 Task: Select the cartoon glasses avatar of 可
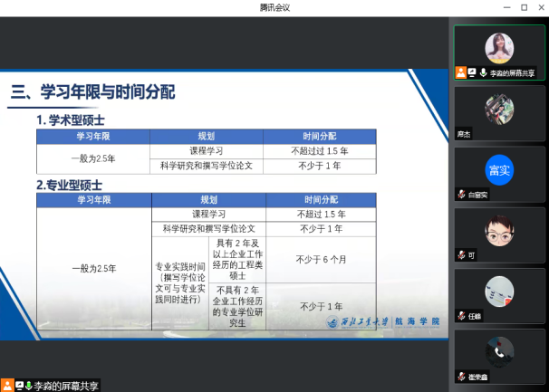(x=500, y=230)
